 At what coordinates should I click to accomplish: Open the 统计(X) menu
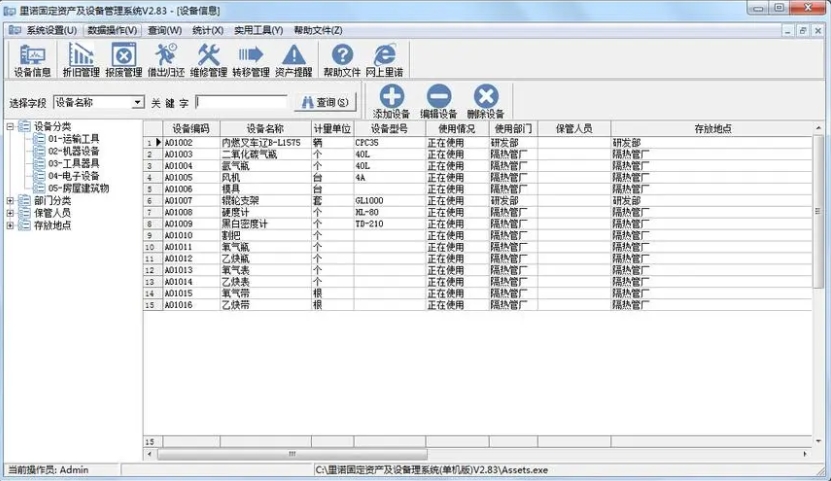pos(208,30)
